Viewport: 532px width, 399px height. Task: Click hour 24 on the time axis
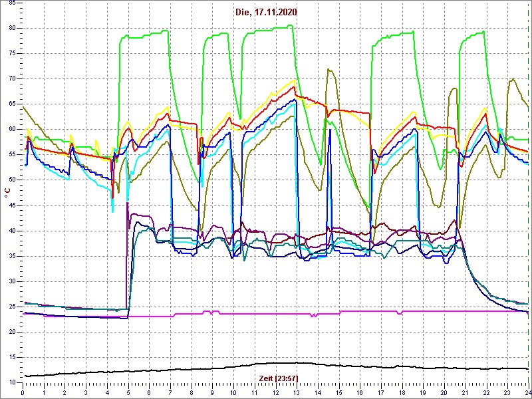[x=528, y=392]
